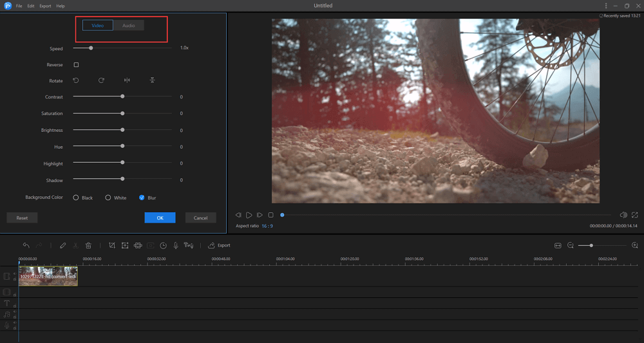
Task: Click the speech and text converter icon
Action: coord(189,245)
